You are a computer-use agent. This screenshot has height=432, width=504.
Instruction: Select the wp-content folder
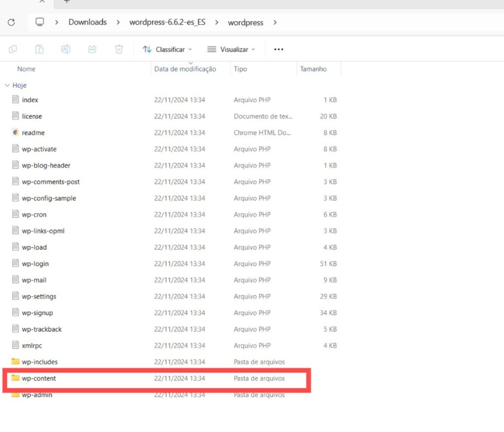pyautogui.click(x=39, y=378)
